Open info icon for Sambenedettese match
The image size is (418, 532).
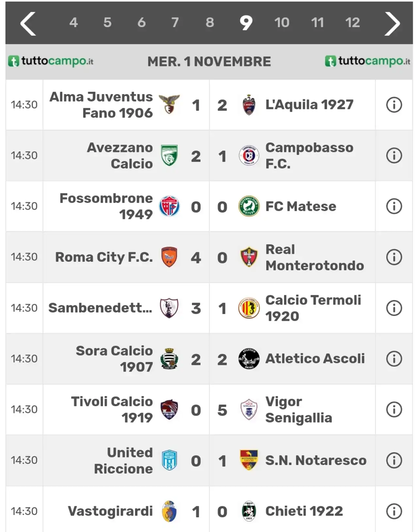[x=394, y=308]
